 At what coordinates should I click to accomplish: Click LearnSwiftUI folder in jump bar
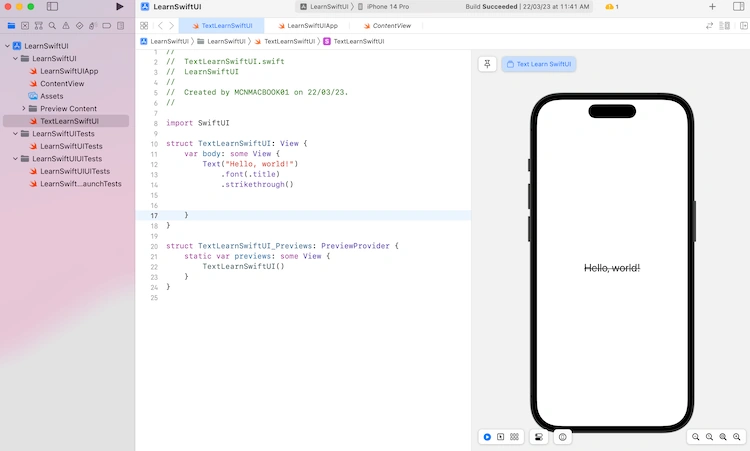click(221, 41)
